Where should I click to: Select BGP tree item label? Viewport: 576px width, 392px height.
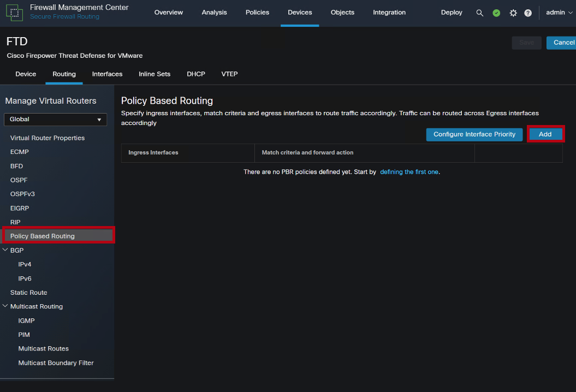click(17, 250)
